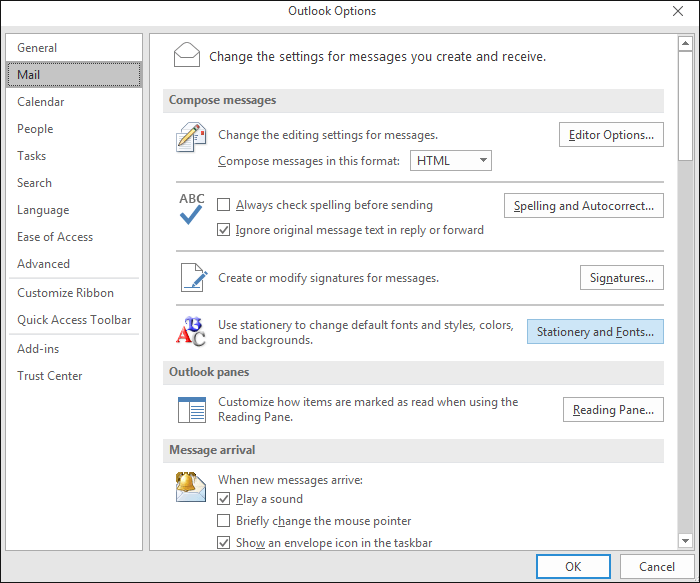Click the pencil-and-note editing settings icon
This screenshot has height=583, width=700.
(191, 137)
